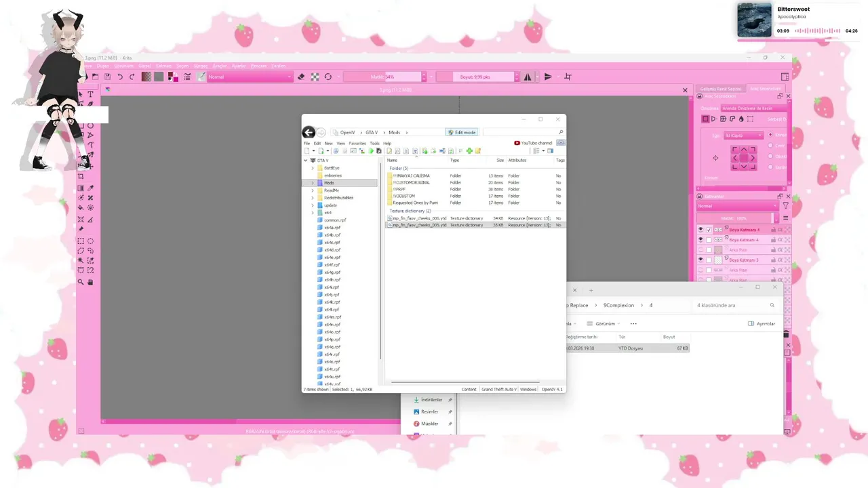Open Requested Ones by Pumi folder

(x=415, y=203)
